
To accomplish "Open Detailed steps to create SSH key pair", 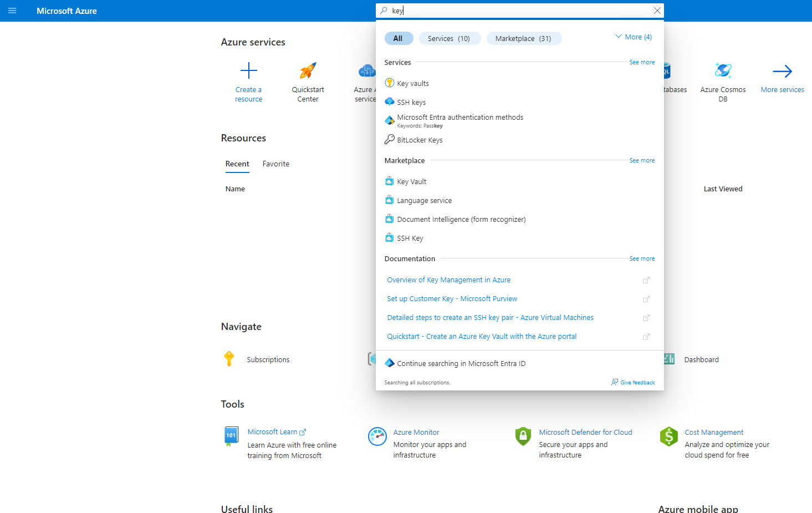I will (x=490, y=318).
